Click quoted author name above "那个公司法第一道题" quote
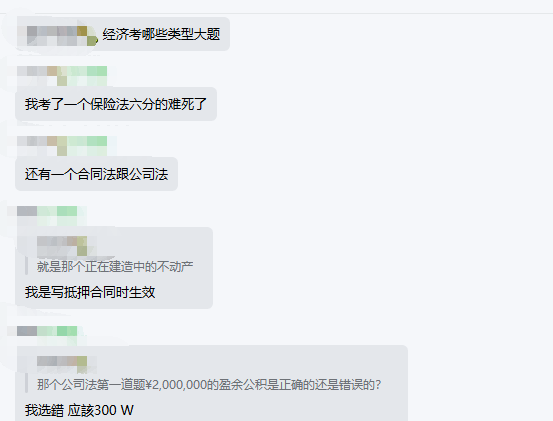553x421 pixels. pyautogui.click(x=62, y=364)
